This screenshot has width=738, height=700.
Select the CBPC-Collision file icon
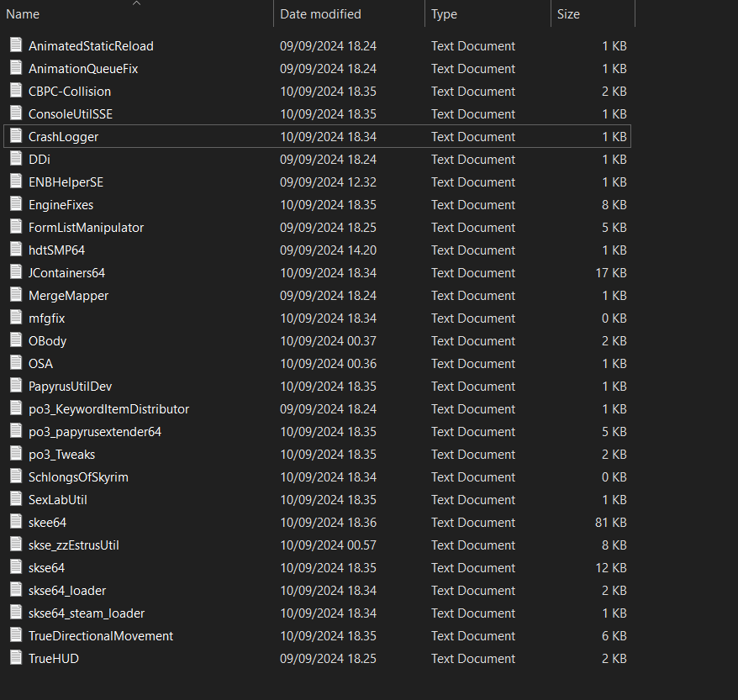[16, 90]
